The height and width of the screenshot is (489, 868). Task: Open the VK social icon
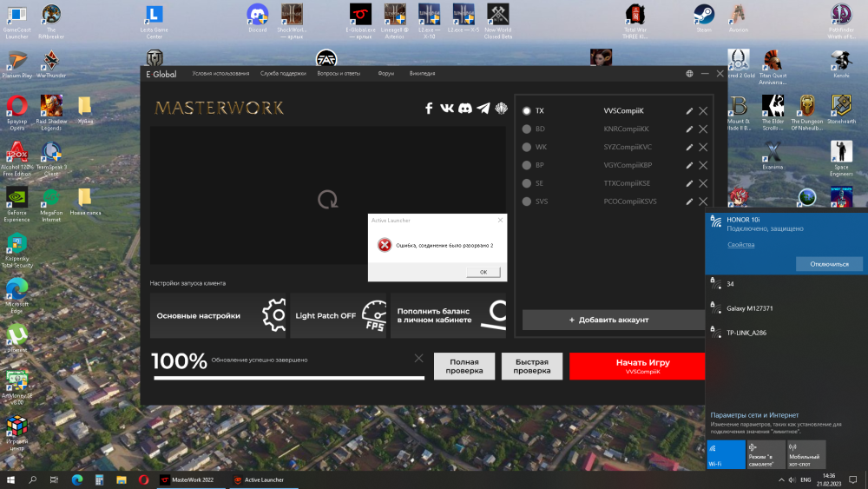(x=447, y=109)
